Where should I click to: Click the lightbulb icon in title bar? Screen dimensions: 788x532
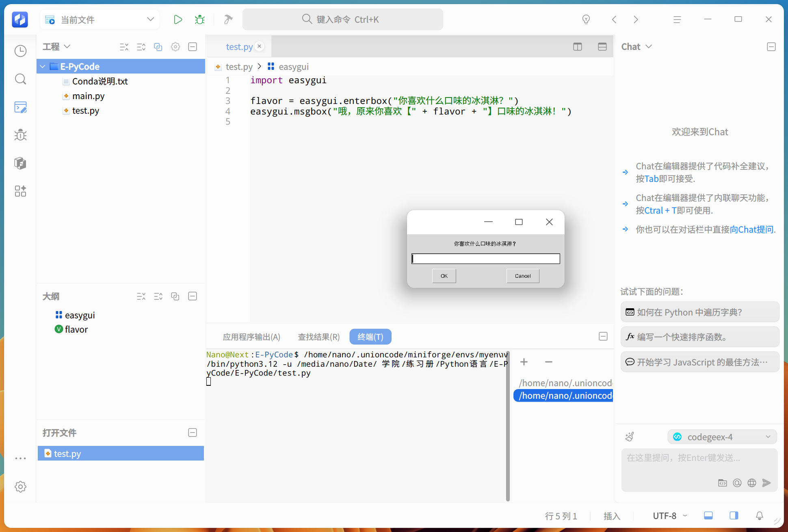tap(586, 19)
